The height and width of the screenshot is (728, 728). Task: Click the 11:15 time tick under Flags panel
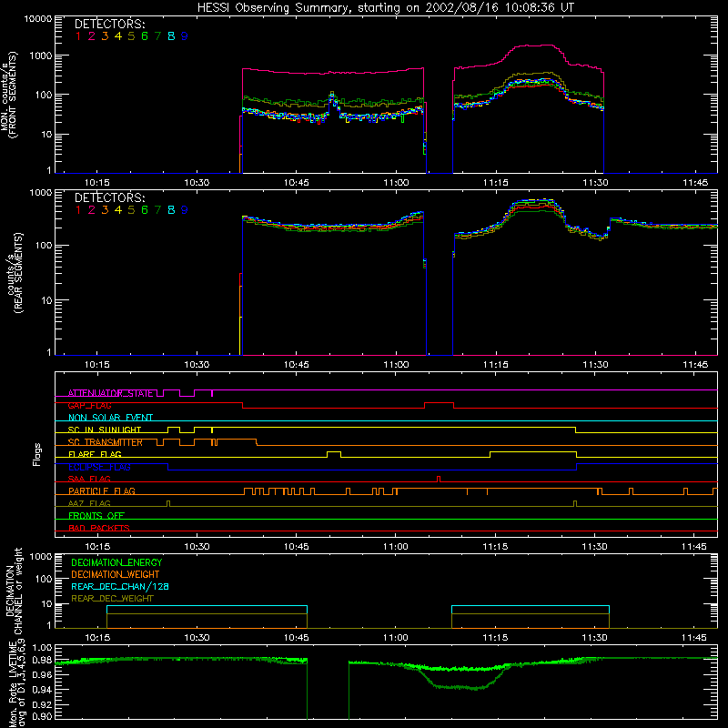[x=495, y=547]
